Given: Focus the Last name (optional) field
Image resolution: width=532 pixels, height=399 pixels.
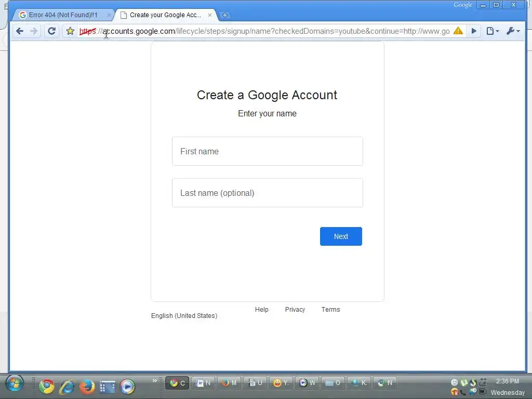Looking at the screenshot, I should click(x=268, y=193).
